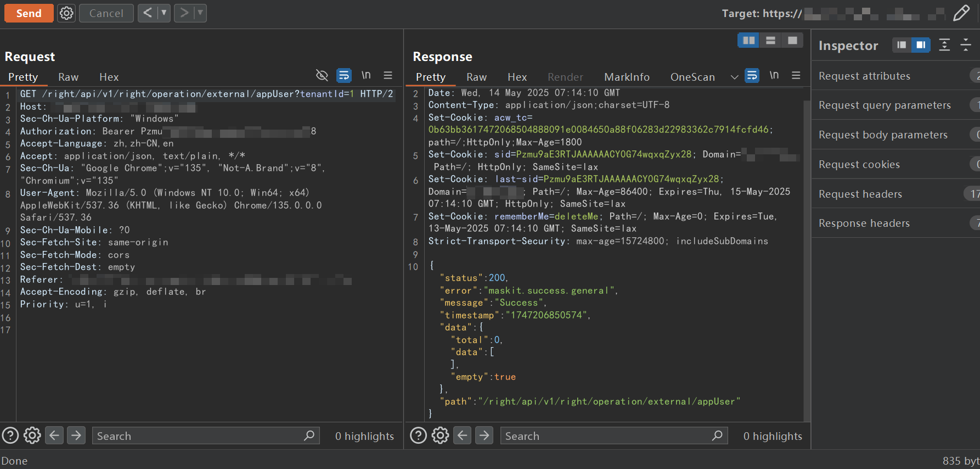Select tabbed single-pane layout icon

(792, 40)
